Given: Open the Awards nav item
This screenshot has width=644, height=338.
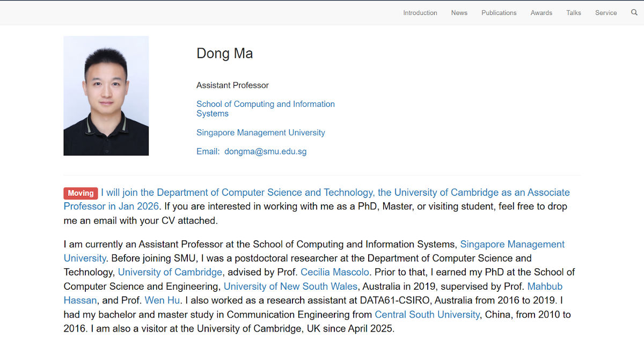Looking at the screenshot, I should [541, 13].
